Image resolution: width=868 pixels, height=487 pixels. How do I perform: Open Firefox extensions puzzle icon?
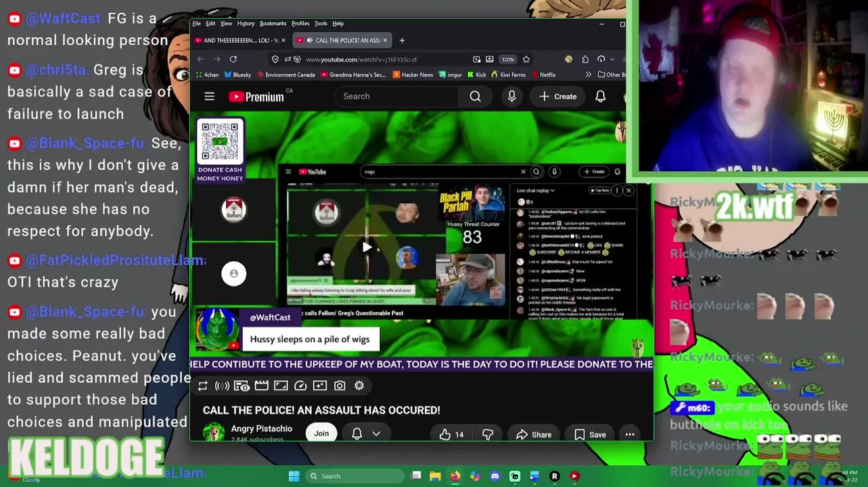pos(585,60)
